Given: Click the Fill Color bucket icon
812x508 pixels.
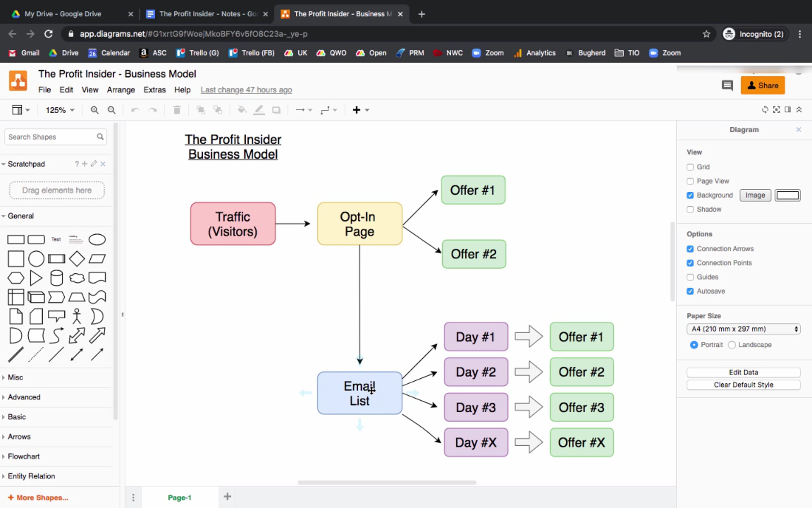Looking at the screenshot, I should coord(242,110).
